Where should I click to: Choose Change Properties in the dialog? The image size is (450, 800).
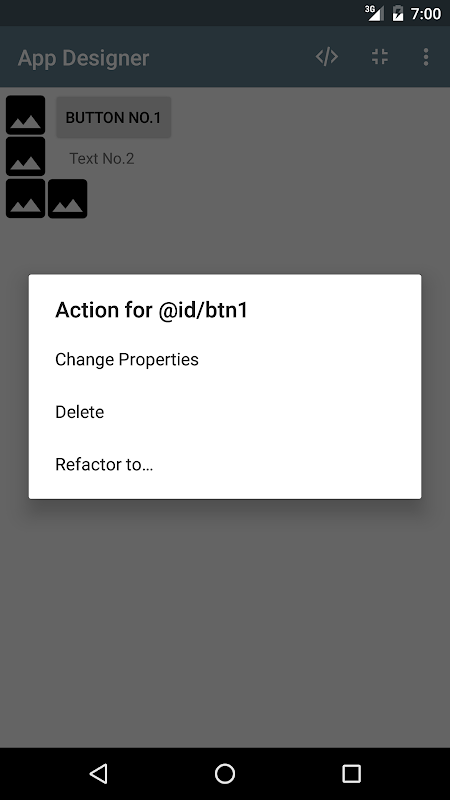pyautogui.click(x=224, y=359)
